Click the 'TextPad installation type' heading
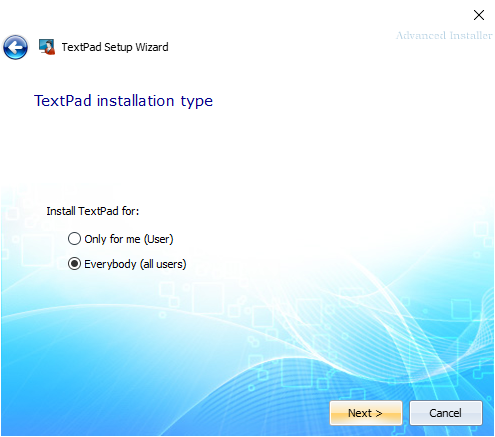Screen dimensions: 495x437 pyautogui.click(x=123, y=101)
